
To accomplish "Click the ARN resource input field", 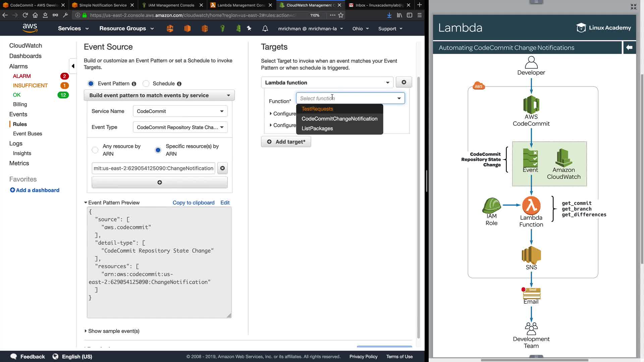I will click(x=153, y=168).
